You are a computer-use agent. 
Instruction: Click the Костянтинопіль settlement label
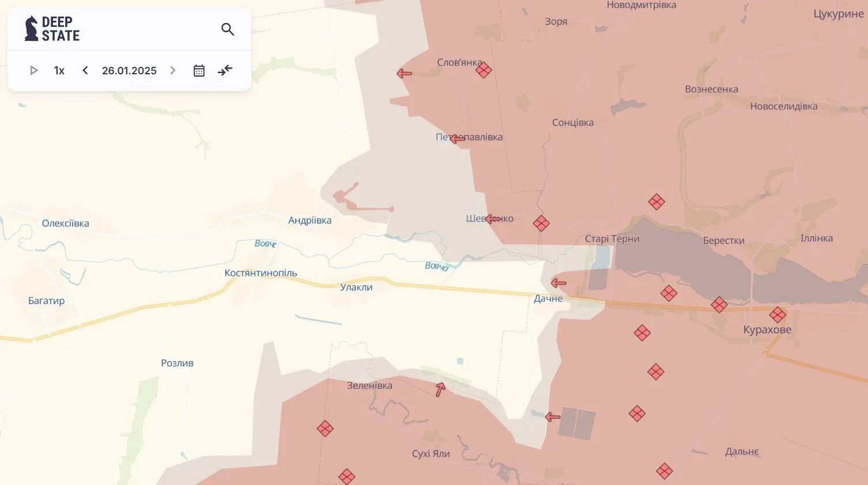click(x=261, y=273)
